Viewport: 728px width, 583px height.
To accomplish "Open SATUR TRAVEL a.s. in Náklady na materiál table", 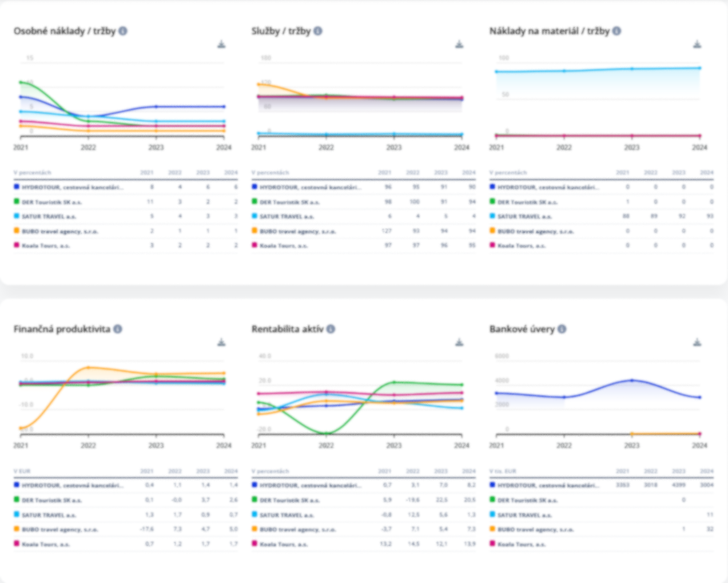I will (524, 217).
